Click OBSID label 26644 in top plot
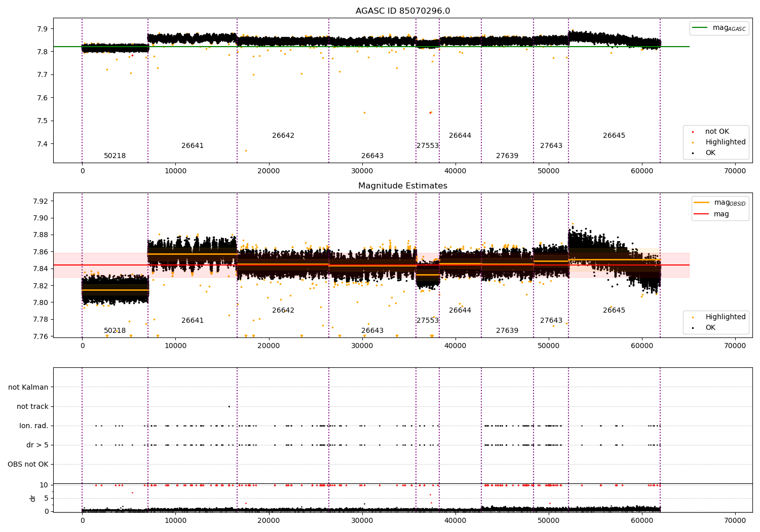 click(x=460, y=136)
